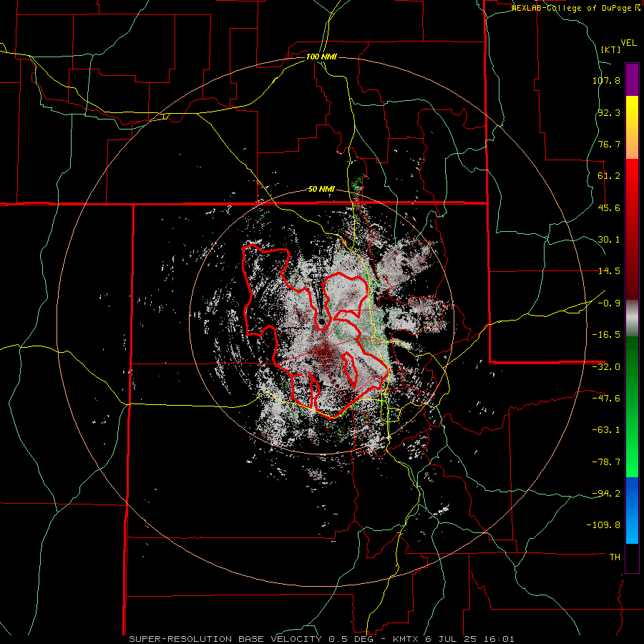Click the [KT] units label
The width and height of the screenshot is (644, 644).
pos(611,49)
